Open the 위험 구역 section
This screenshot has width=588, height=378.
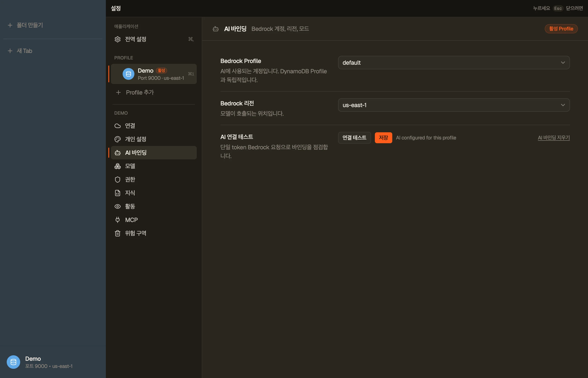[x=154, y=233]
